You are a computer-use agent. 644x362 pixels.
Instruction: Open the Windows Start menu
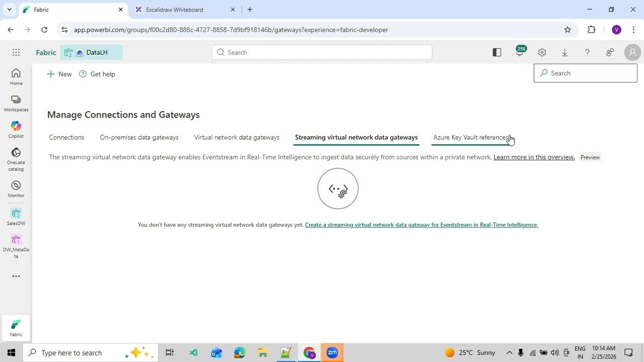click(x=11, y=352)
